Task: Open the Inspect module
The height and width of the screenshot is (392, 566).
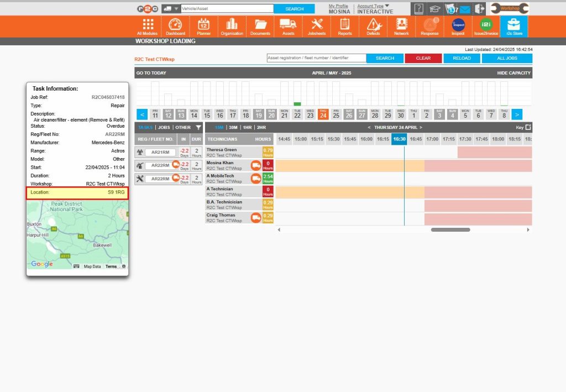Action: (x=458, y=26)
